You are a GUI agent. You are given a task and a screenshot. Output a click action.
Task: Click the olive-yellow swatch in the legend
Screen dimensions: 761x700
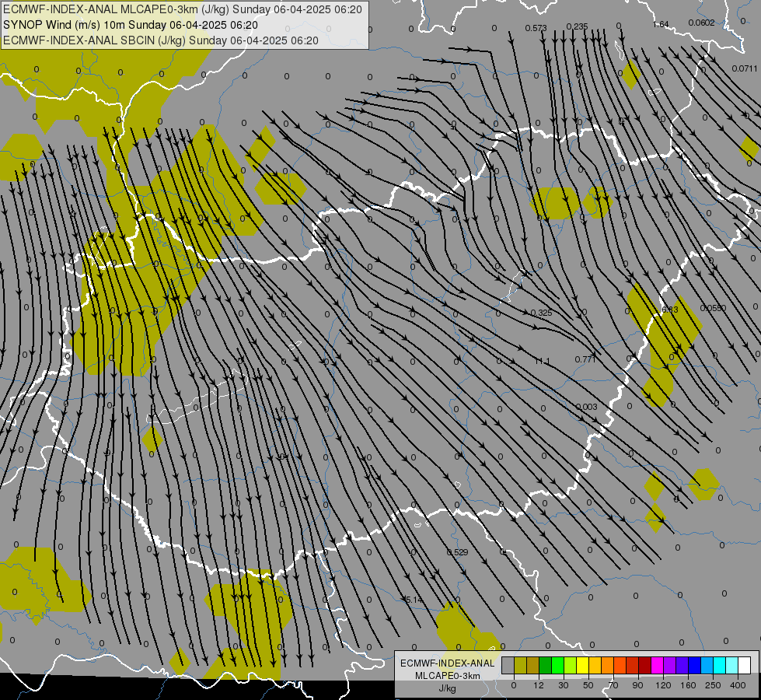(521, 665)
